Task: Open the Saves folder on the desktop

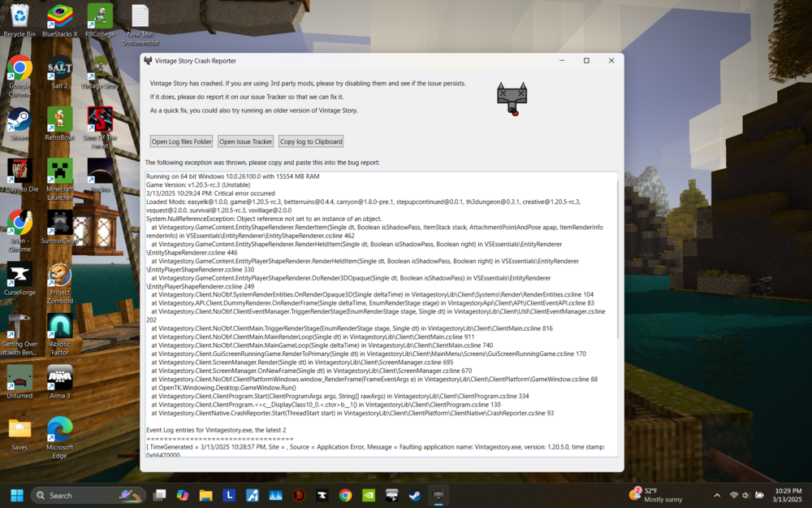Action: tap(19, 429)
